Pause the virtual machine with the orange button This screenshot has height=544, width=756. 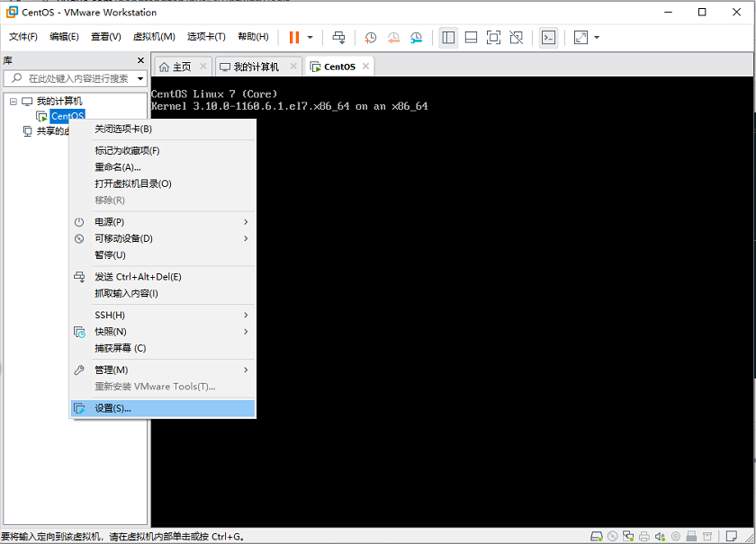click(294, 38)
